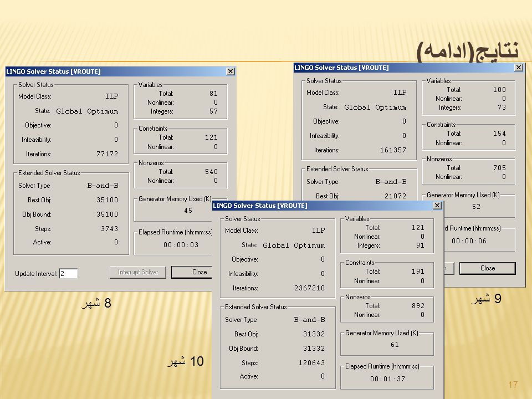Select iterations value 77172
The image size is (532, 399).
(x=107, y=154)
